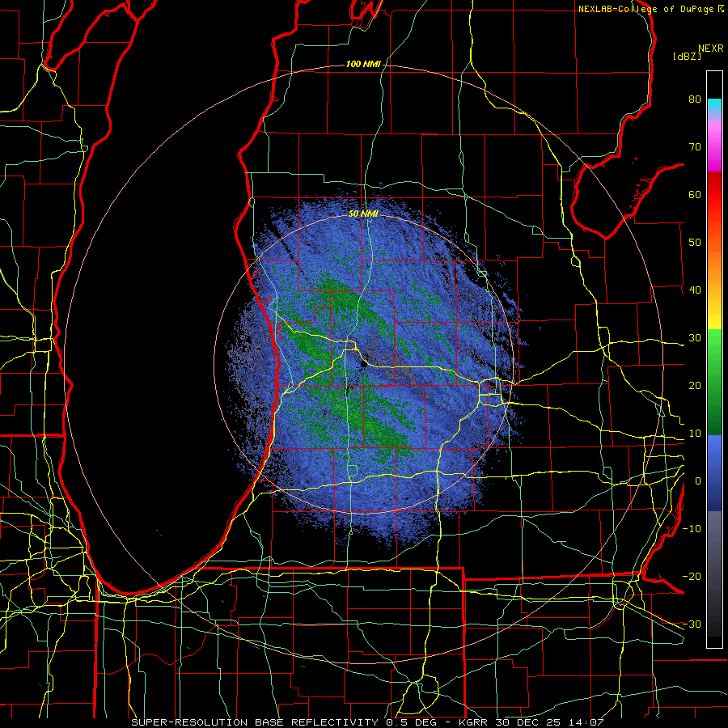Click the 50 NMI range ring label

(363, 214)
